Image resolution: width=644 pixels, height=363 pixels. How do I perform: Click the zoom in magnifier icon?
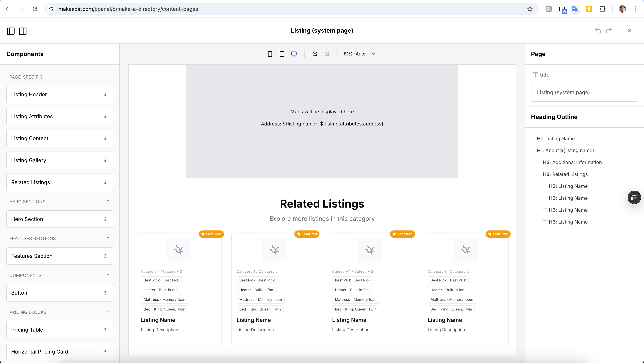click(x=327, y=54)
